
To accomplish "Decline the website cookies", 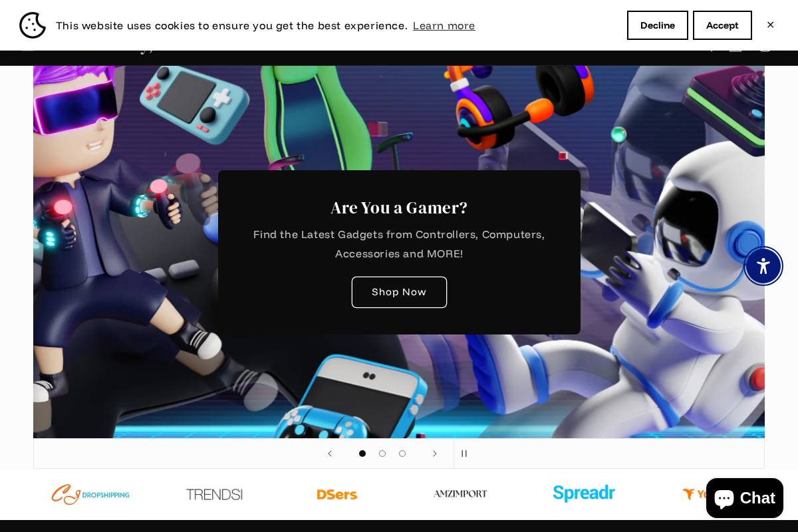I will pyautogui.click(x=658, y=25).
